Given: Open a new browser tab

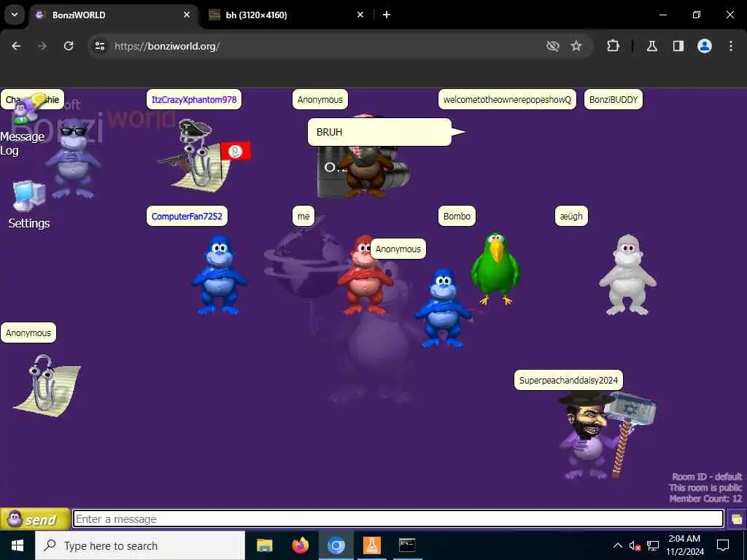Looking at the screenshot, I should (x=387, y=15).
